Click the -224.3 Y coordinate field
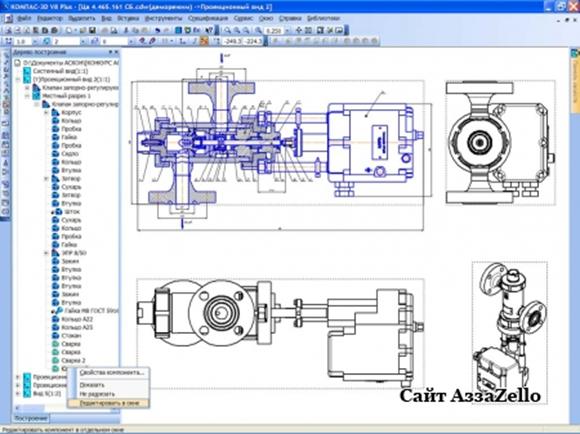 point(253,41)
